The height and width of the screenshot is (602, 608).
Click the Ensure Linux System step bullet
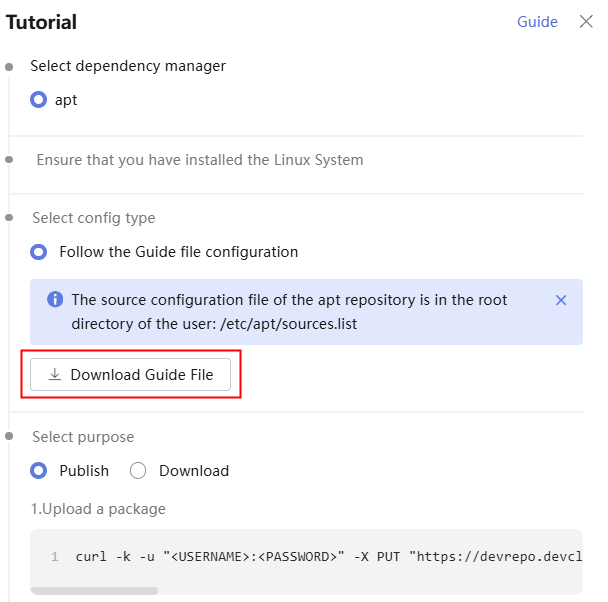point(9,159)
